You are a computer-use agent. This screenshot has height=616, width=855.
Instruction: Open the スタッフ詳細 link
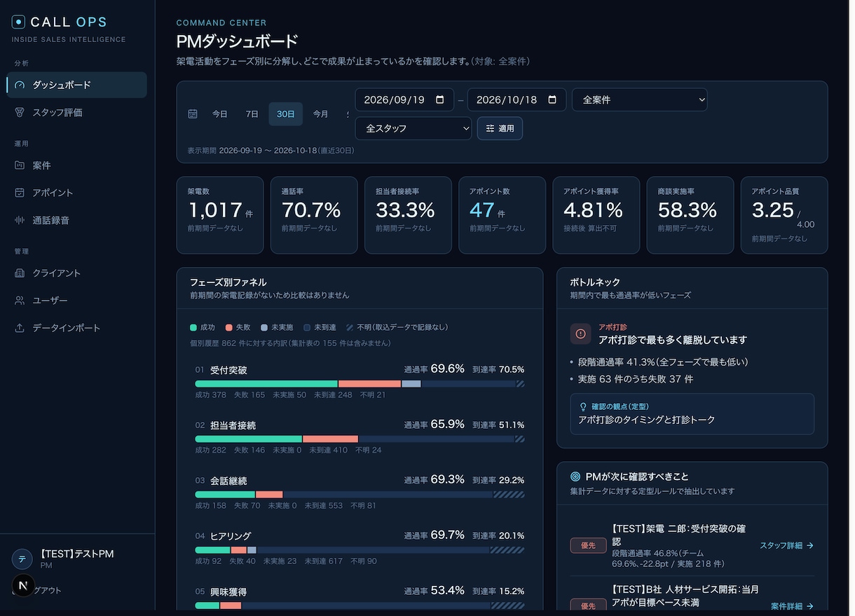[786, 545]
